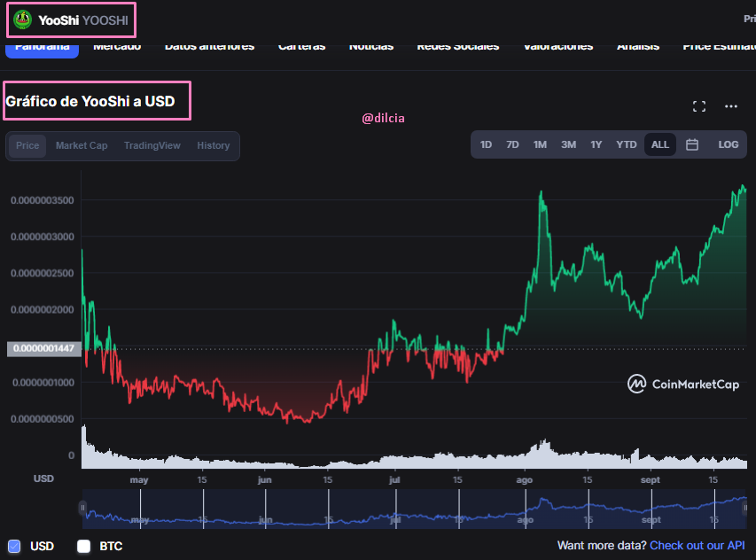Open fullscreen chart view icon

[699, 106]
